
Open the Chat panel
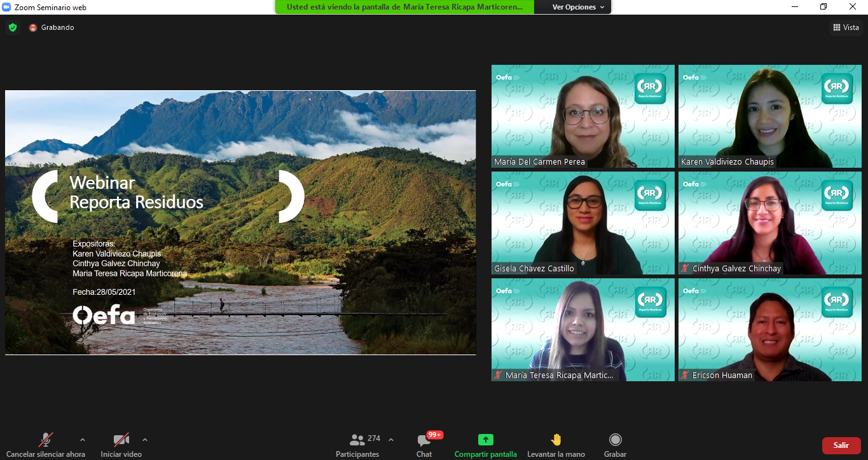coord(424,444)
